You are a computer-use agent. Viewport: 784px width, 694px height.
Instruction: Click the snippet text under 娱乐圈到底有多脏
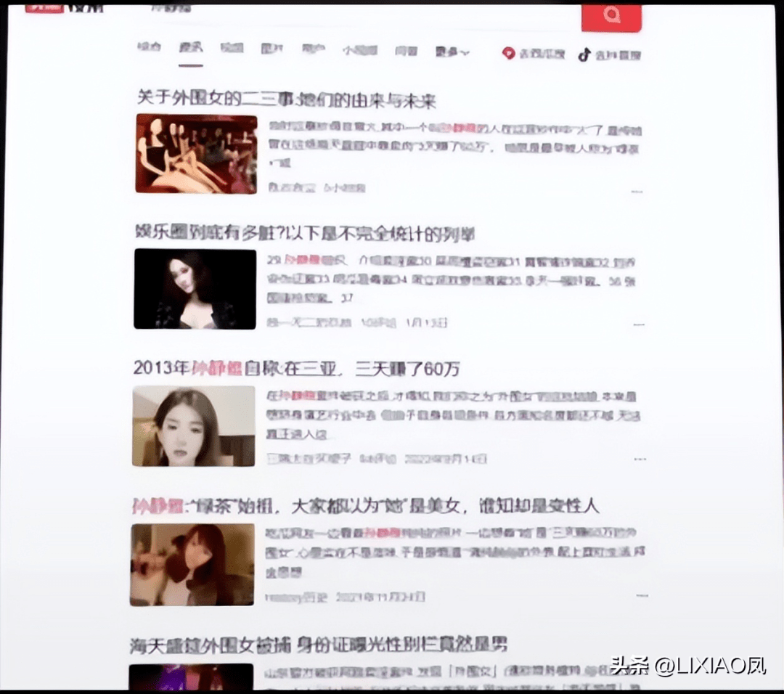pos(451,279)
